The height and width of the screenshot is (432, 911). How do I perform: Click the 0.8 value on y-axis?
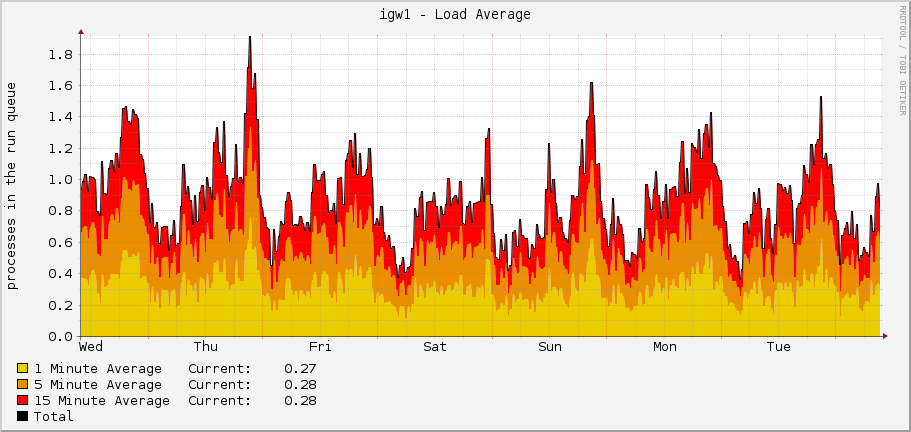pyautogui.click(x=60, y=211)
